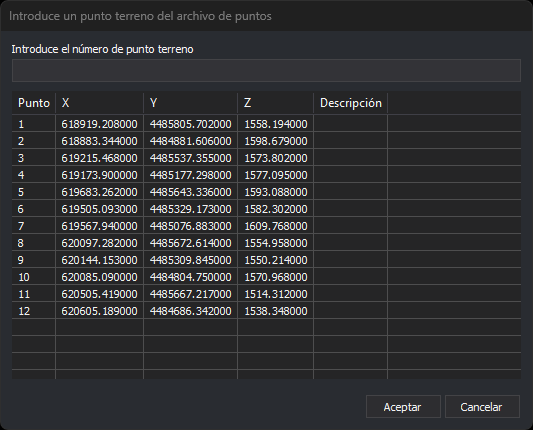Select point row number 7
This screenshot has width=533, height=430.
pyautogui.click(x=266, y=226)
